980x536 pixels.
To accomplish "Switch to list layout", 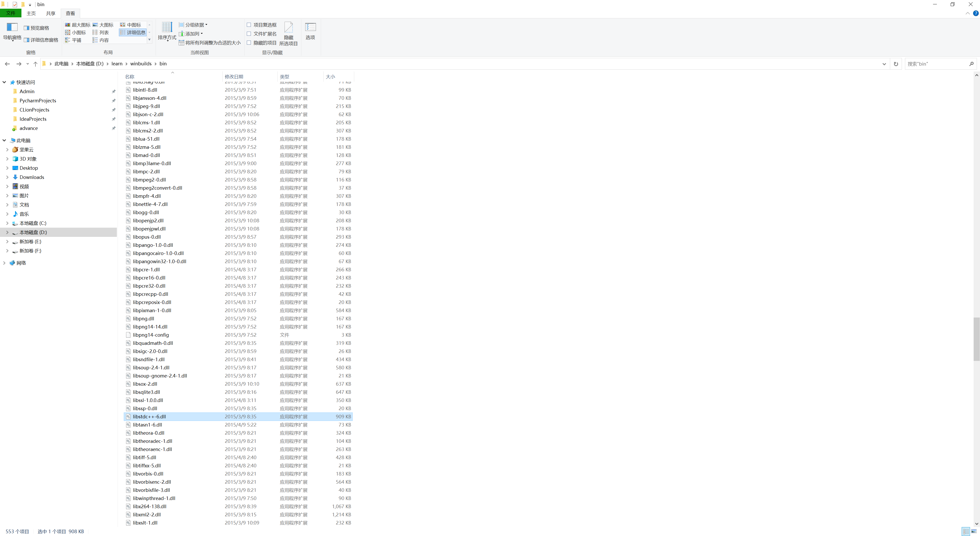I will (x=101, y=32).
